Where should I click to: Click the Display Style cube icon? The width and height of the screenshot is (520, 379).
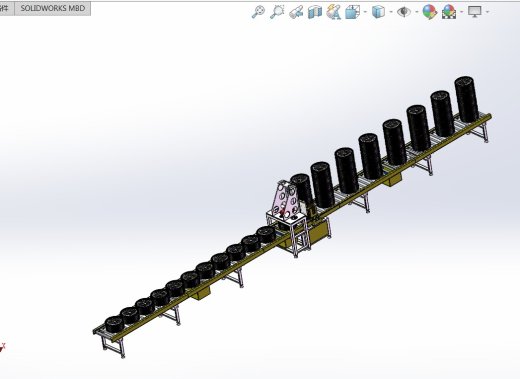click(378, 12)
